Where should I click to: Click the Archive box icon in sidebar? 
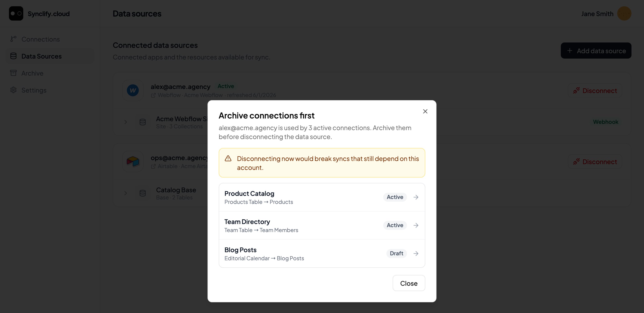click(13, 73)
